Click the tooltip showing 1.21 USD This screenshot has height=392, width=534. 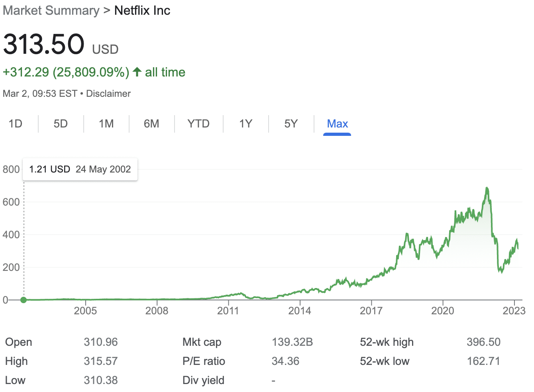[x=80, y=169]
